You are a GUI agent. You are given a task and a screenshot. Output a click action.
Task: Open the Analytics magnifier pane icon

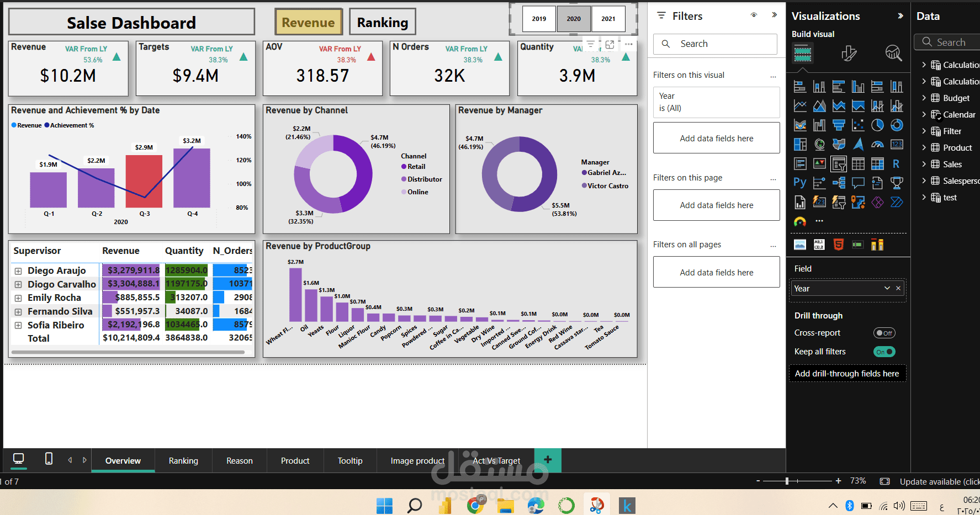[x=893, y=53]
